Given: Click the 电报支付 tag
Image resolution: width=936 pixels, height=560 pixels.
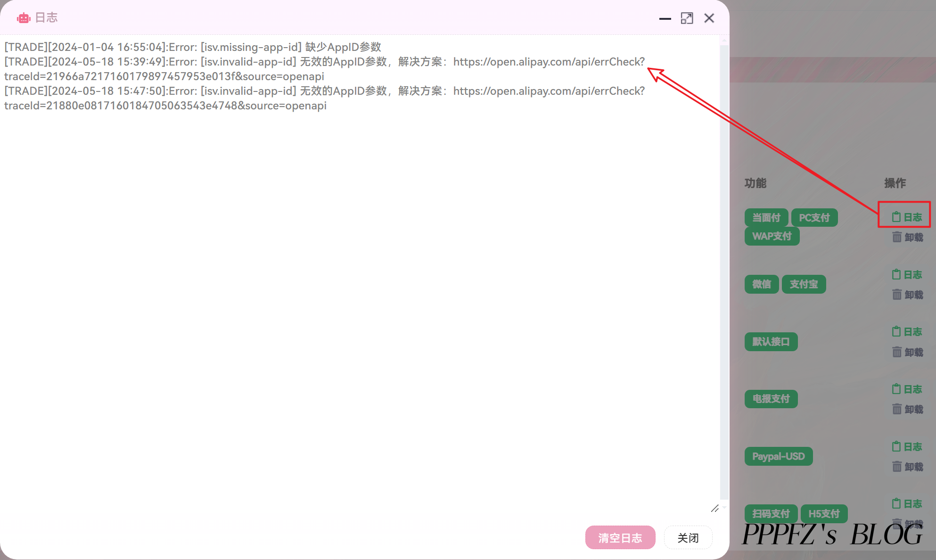Looking at the screenshot, I should point(771,399).
